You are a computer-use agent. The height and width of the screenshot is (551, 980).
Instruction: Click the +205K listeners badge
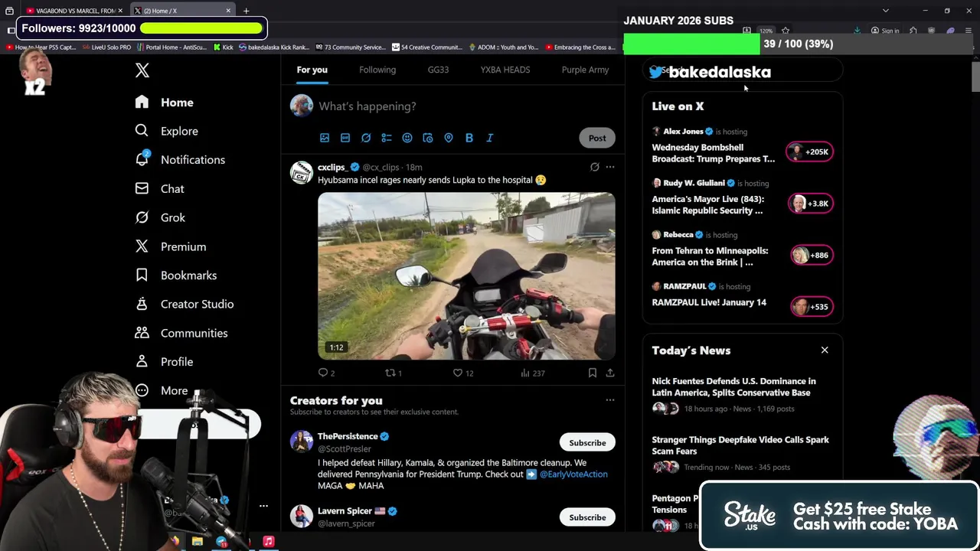pyautogui.click(x=810, y=152)
